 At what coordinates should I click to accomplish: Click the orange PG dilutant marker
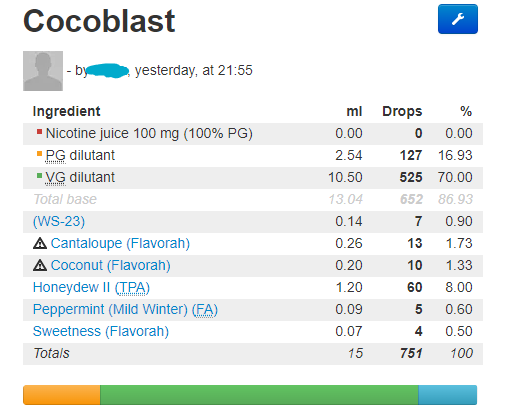(x=39, y=154)
